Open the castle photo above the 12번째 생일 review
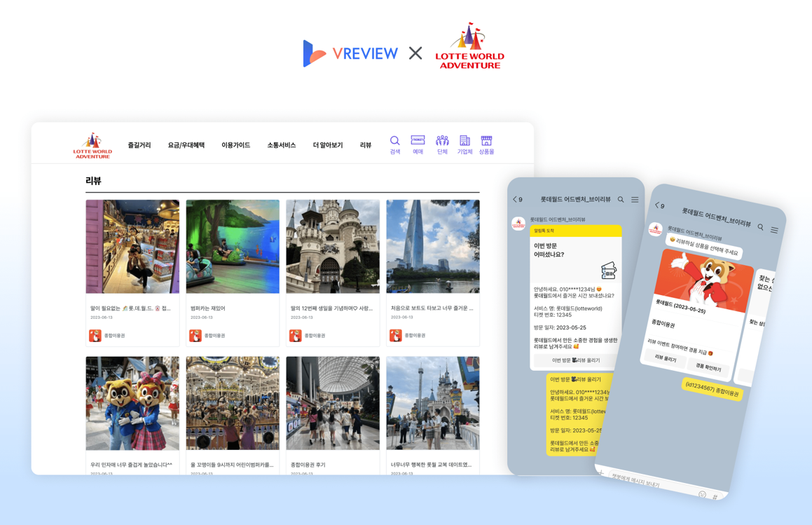 click(x=333, y=247)
